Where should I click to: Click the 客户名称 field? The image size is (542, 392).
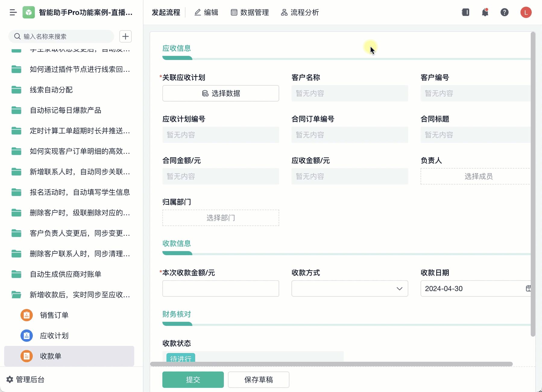point(350,93)
